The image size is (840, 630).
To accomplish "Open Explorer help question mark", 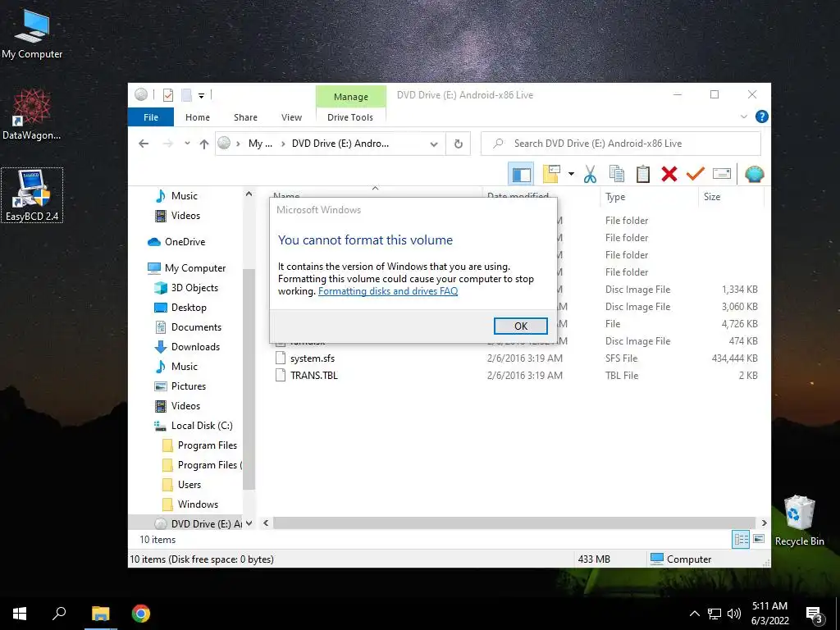I will click(x=761, y=116).
